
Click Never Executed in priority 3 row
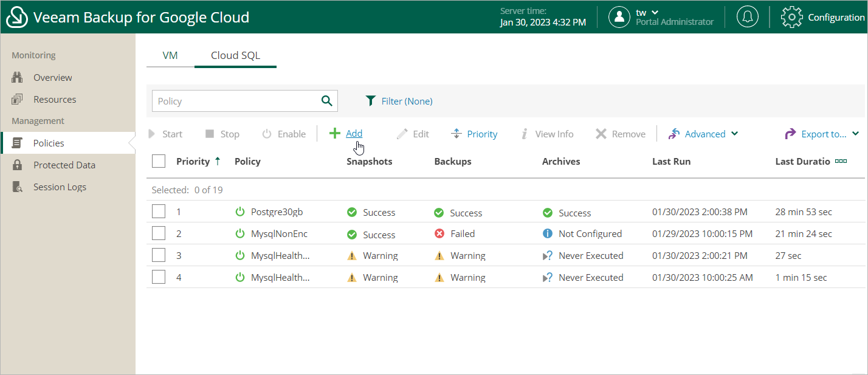pyautogui.click(x=591, y=255)
